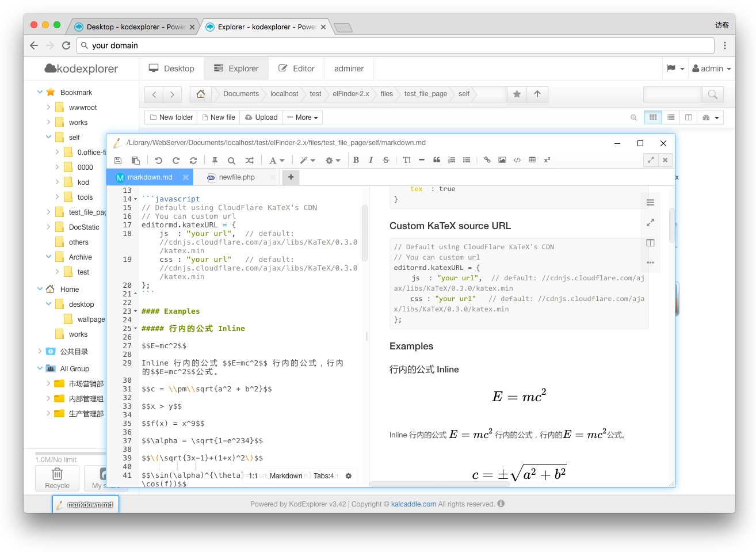Click the undo icon in editor toolbar
Screen dimensions: 756x552
click(159, 161)
